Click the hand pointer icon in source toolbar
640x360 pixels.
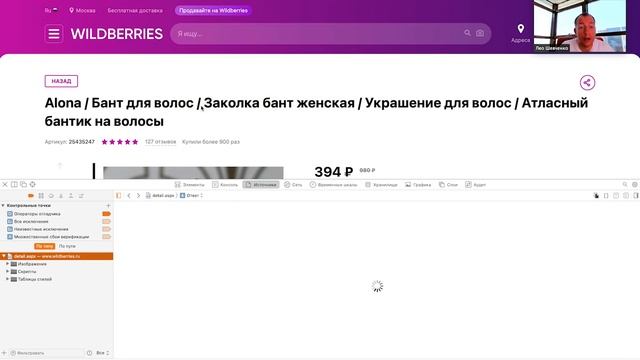[x=596, y=196]
